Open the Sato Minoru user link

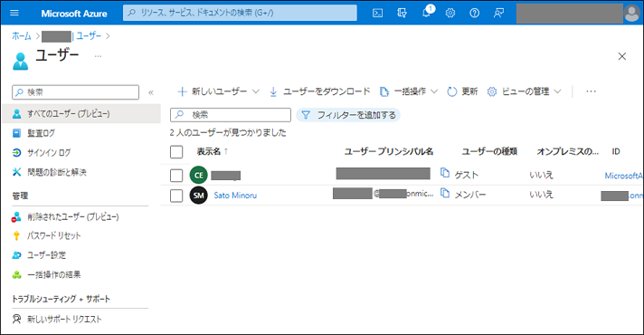(x=235, y=196)
